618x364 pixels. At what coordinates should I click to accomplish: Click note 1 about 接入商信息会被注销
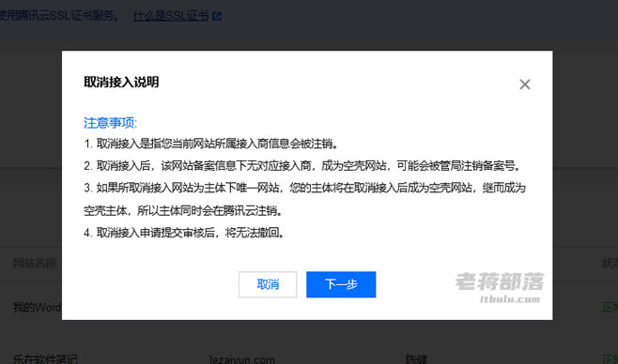tap(211, 144)
